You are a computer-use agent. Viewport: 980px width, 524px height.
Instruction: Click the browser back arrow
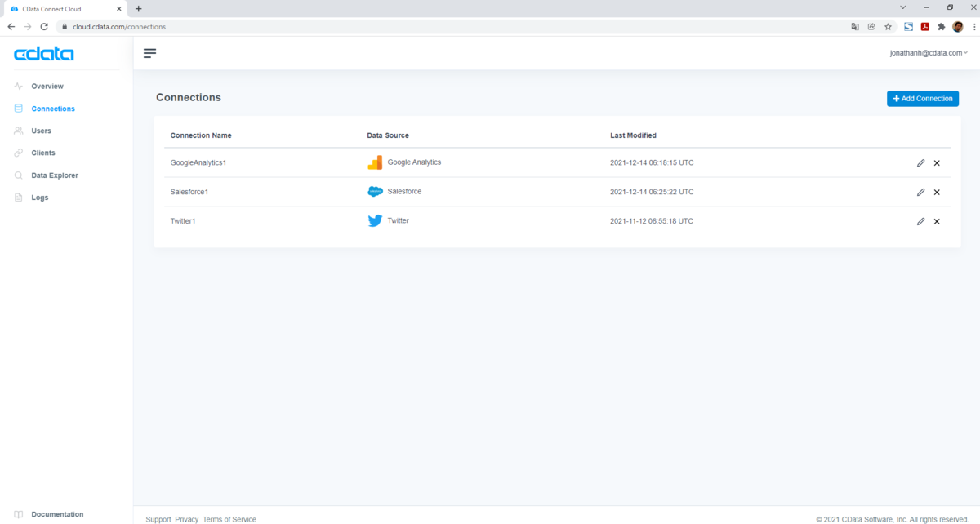coord(11,26)
